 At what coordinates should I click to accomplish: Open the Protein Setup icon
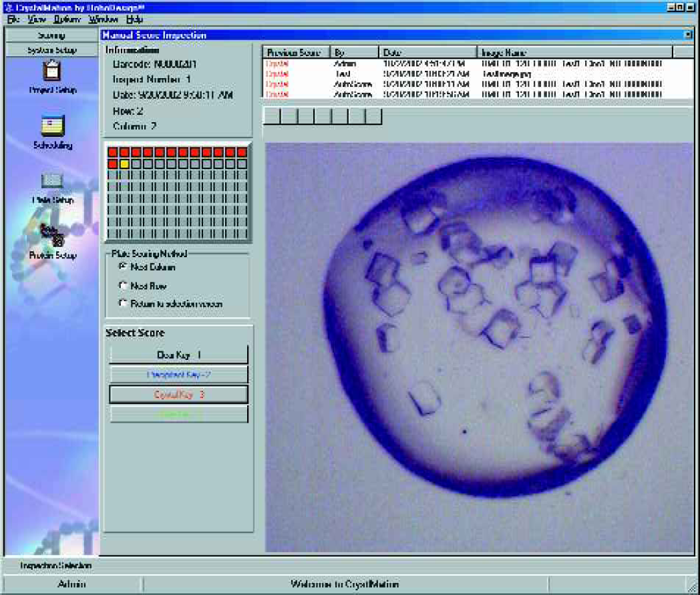click(52, 234)
